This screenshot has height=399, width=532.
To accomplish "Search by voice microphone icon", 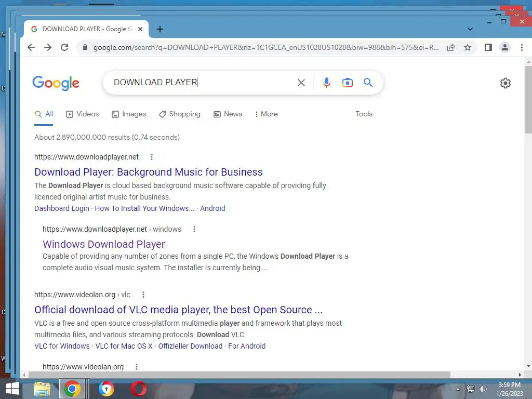I will [x=326, y=83].
